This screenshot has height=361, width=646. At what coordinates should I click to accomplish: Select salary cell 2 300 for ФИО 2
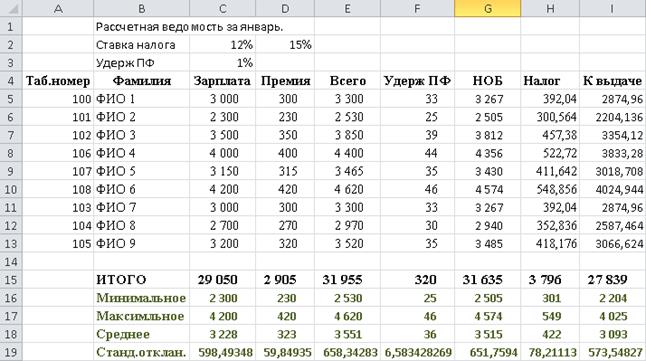point(222,117)
